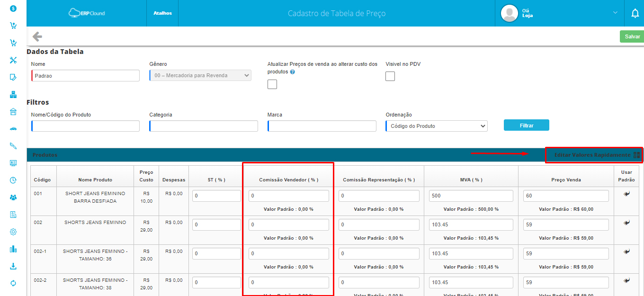
Task: Click the cart icon directly below the dollar icon
Action: click(13, 26)
